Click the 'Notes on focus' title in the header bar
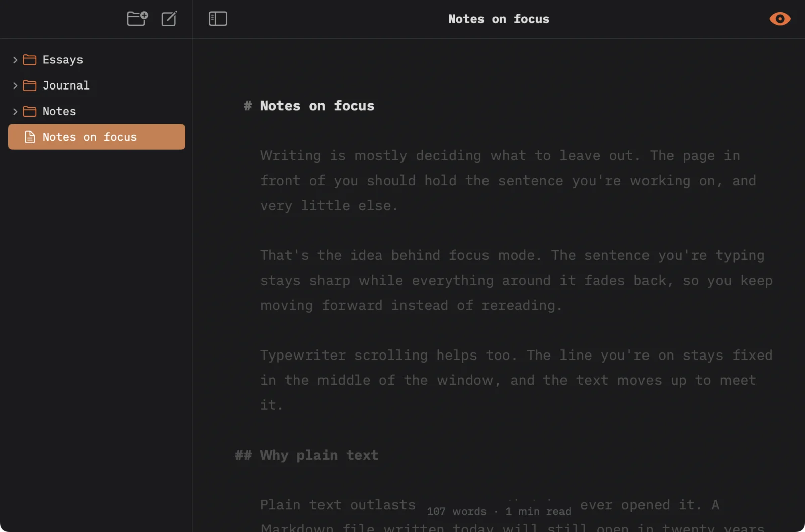Viewport: 805px width, 532px height. point(499,19)
